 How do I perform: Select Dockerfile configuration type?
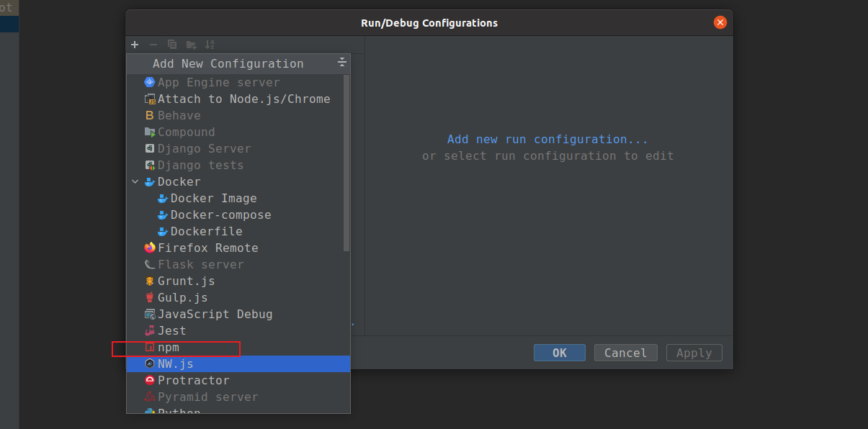(238, 231)
